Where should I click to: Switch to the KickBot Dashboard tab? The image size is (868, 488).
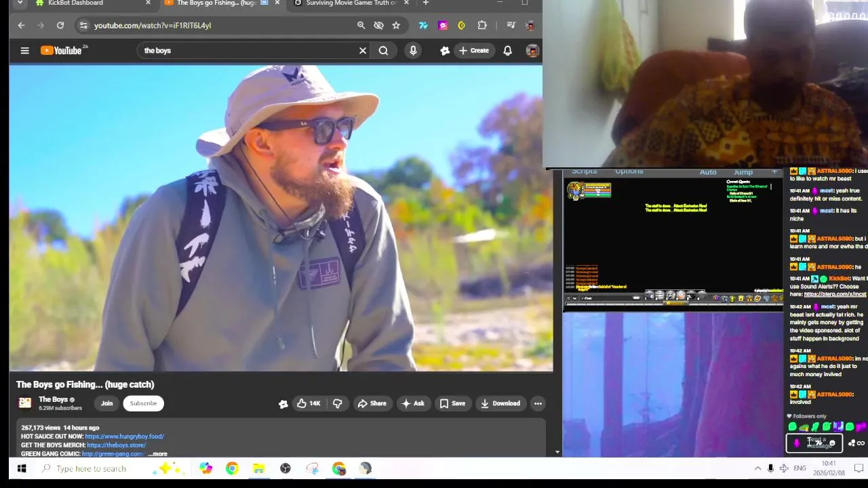coord(75,3)
